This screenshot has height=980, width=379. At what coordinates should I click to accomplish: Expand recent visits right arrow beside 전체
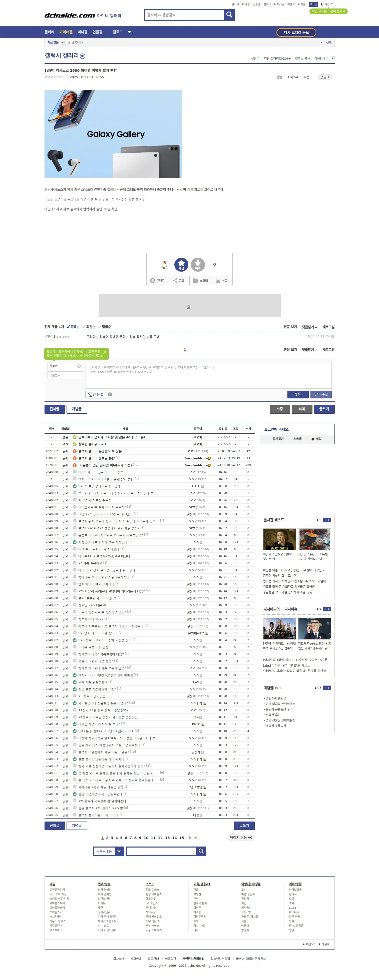point(321,42)
